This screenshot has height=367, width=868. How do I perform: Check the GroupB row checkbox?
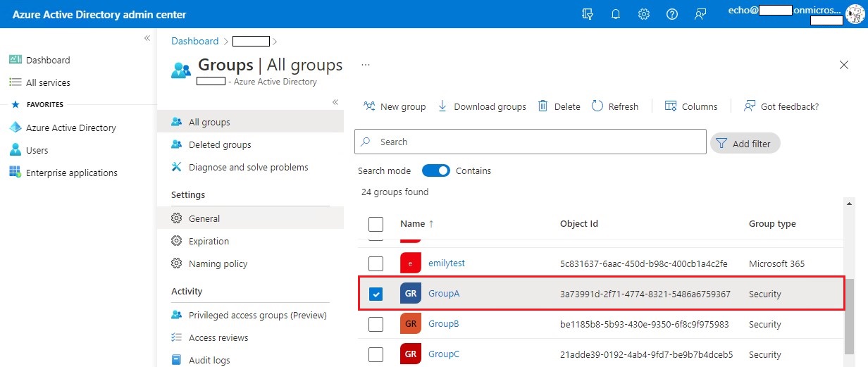coord(376,324)
